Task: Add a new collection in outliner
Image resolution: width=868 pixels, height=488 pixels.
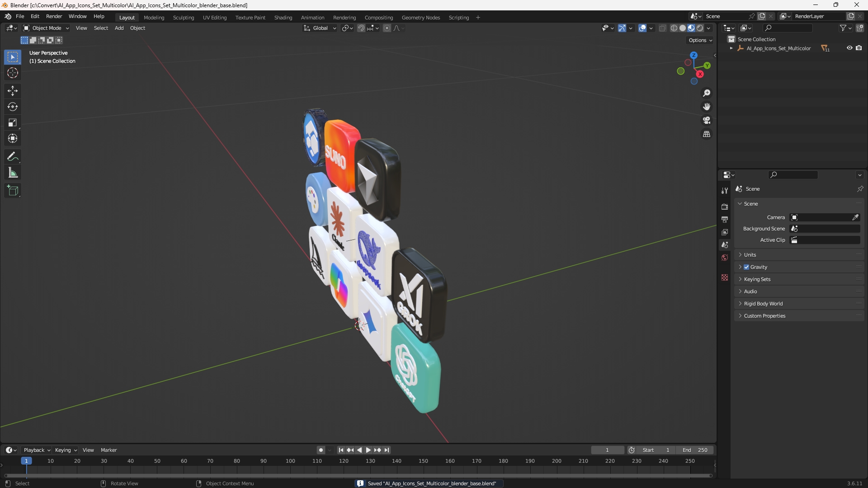Action: [x=860, y=28]
